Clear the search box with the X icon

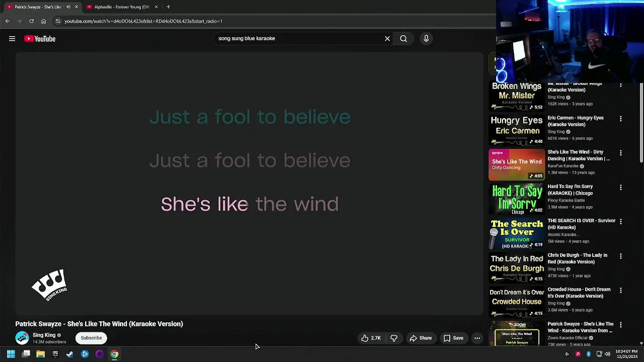point(387,39)
